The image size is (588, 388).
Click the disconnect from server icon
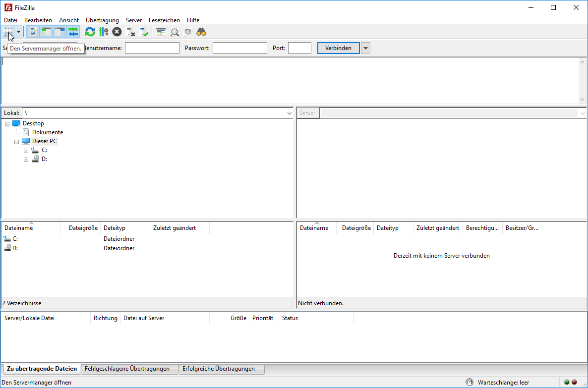[131, 32]
